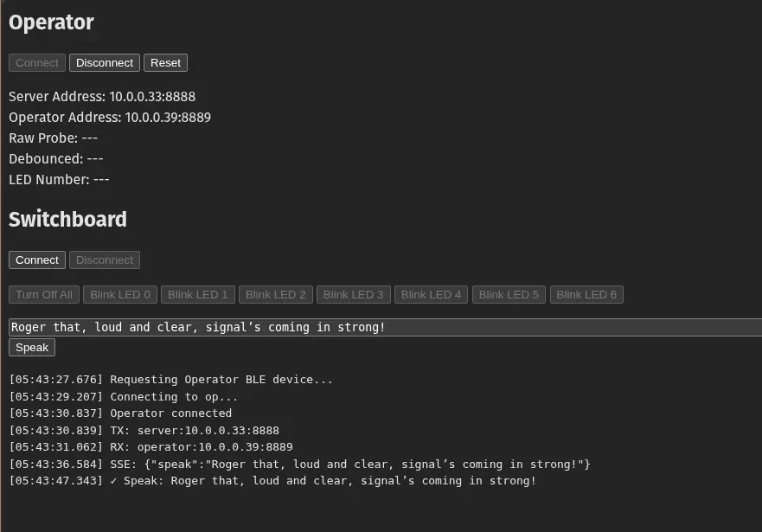This screenshot has height=532, width=762.
Task: Click the Blink LED 6 button
Action: [586, 295]
